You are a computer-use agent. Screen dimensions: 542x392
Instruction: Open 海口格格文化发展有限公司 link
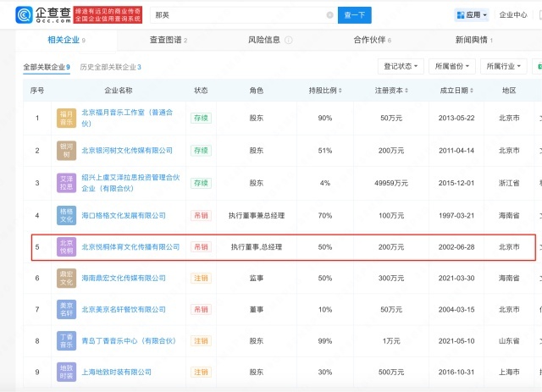tap(124, 215)
